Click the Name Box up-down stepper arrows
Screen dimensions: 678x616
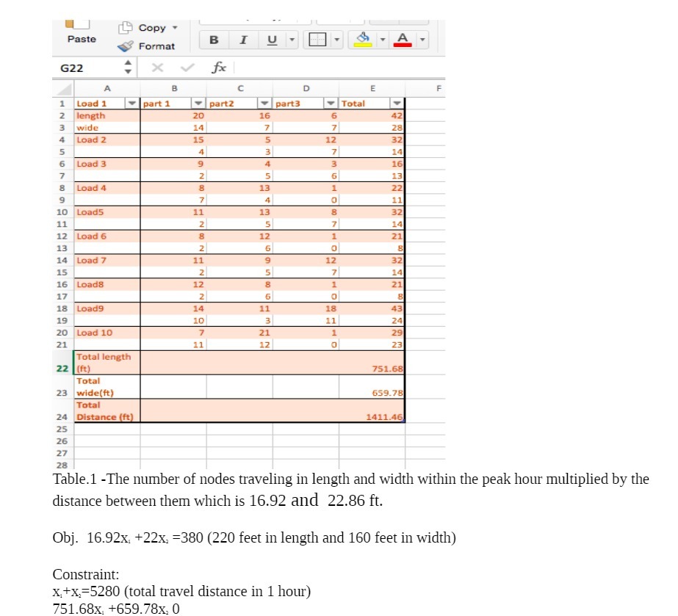pos(128,68)
